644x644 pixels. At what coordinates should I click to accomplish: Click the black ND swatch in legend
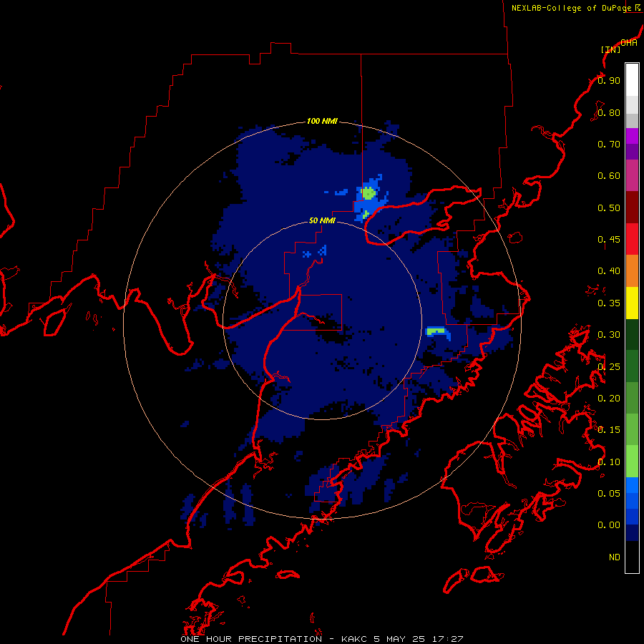(632, 557)
